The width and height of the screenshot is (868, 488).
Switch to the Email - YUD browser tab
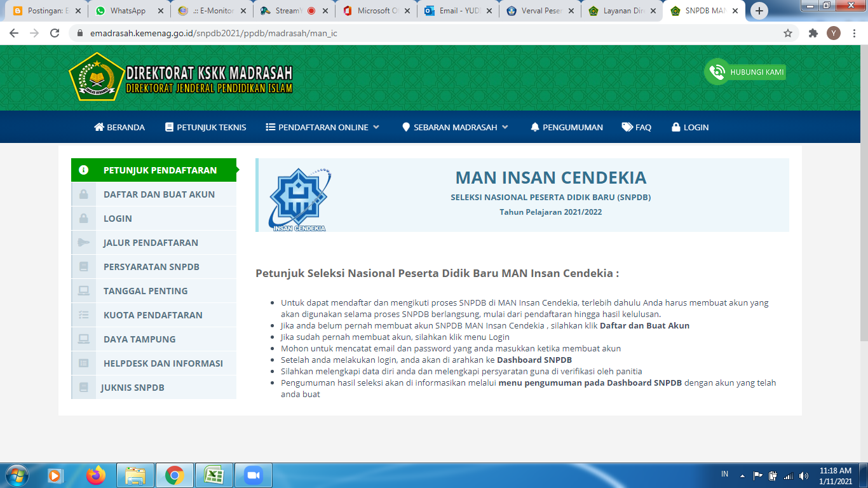459,11
